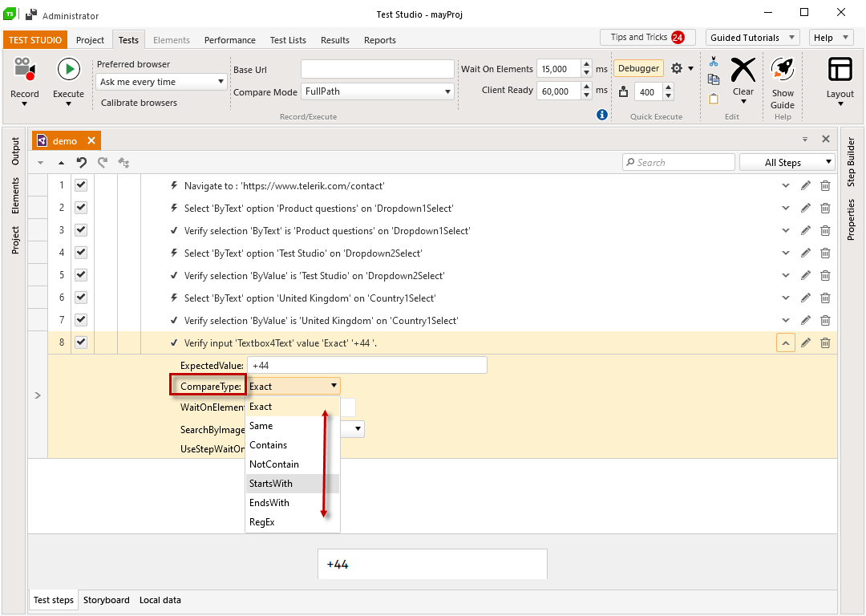866x616 pixels.
Task: Click the Copy icon in Edit group
Action: click(x=714, y=79)
